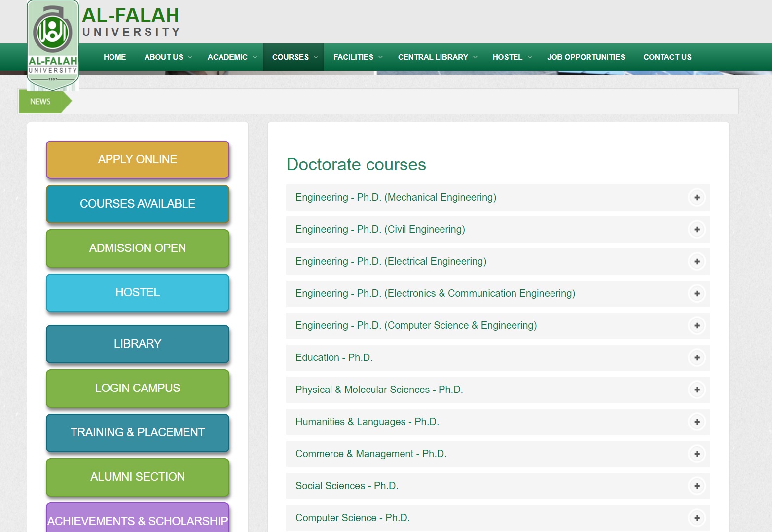This screenshot has width=772, height=532.
Task: Open Facilities menu item
Action: point(353,57)
